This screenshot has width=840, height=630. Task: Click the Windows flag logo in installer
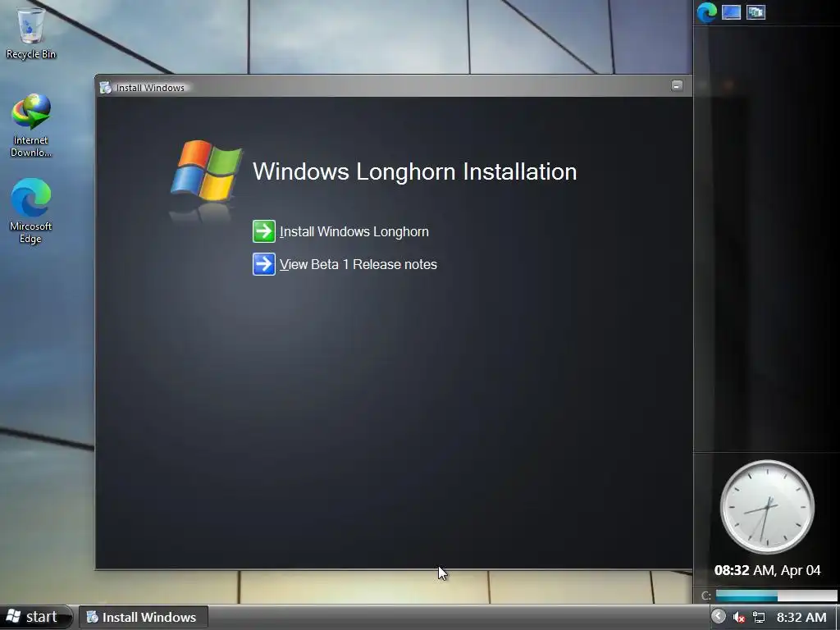coord(207,171)
